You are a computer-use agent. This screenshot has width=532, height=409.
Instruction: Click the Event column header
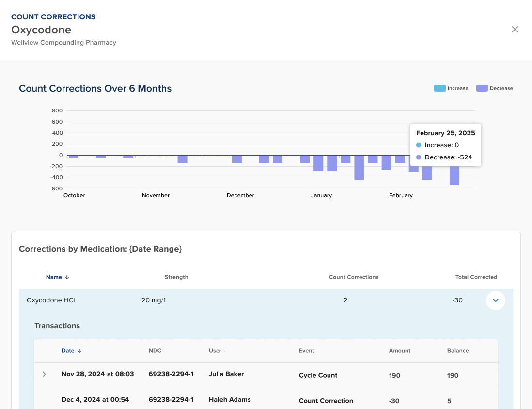pos(306,351)
